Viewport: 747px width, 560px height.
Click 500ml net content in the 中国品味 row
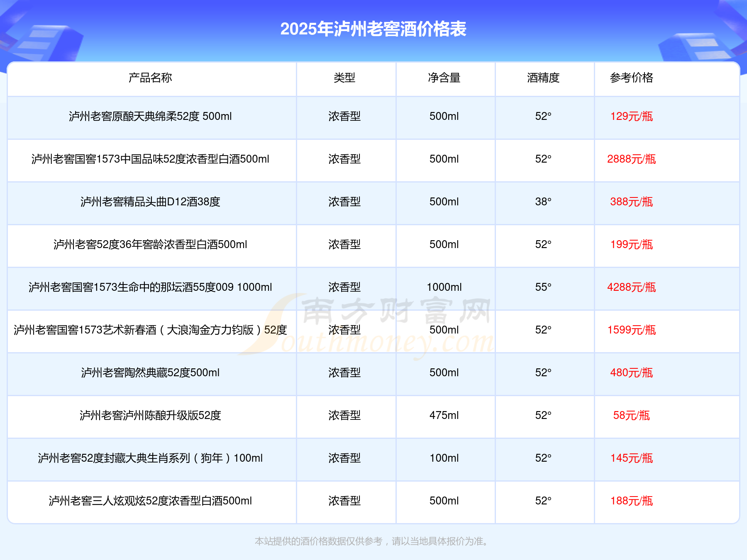(444, 159)
